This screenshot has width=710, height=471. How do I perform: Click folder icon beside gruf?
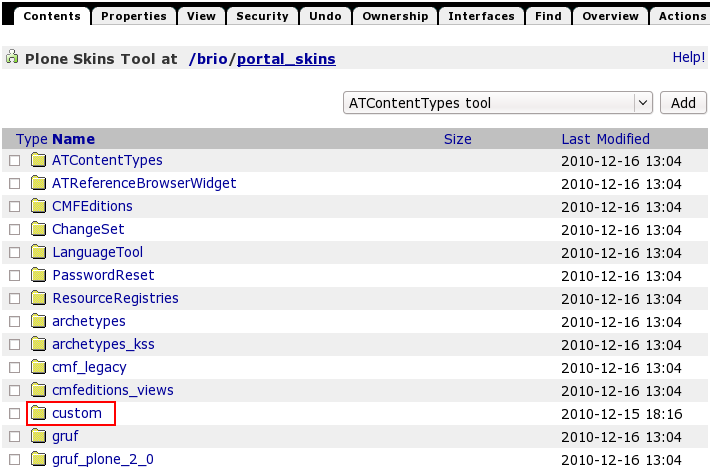click(38, 436)
